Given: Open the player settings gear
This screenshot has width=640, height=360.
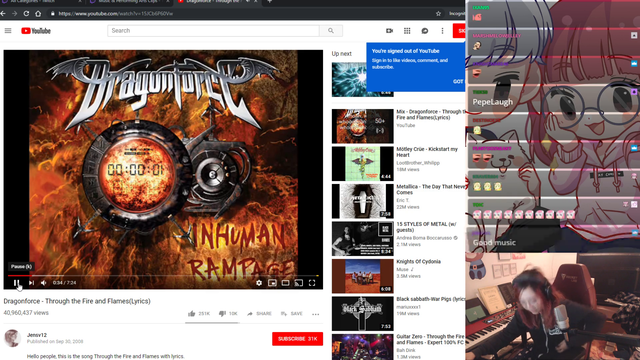Looking at the screenshot, I should (259, 282).
